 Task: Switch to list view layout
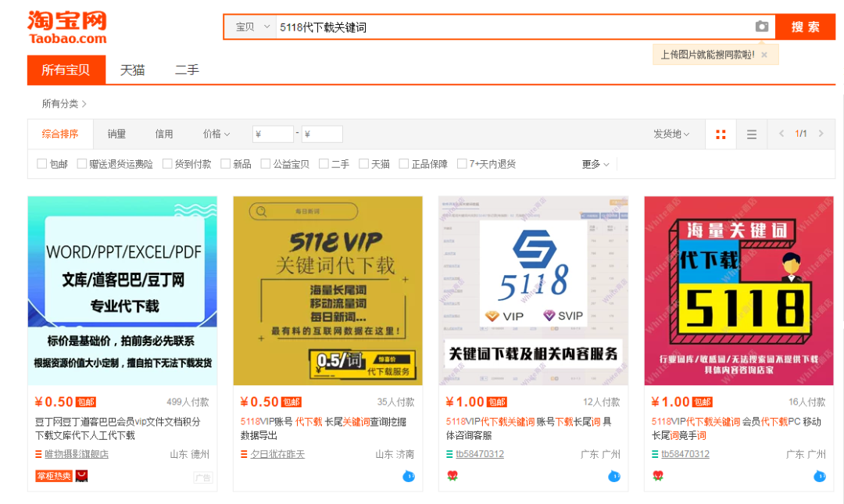[x=752, y=134]
